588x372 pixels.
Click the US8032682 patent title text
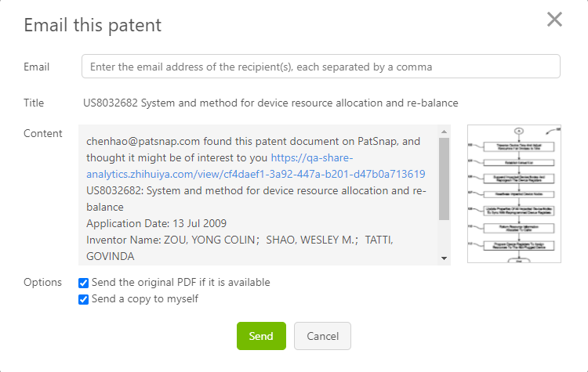click(270, 103)
